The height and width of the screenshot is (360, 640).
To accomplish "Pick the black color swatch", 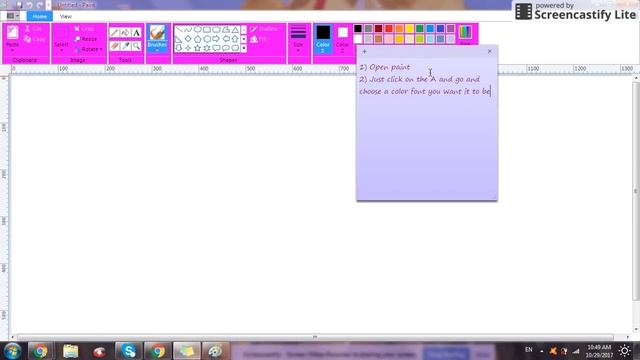I will [358, 29].
